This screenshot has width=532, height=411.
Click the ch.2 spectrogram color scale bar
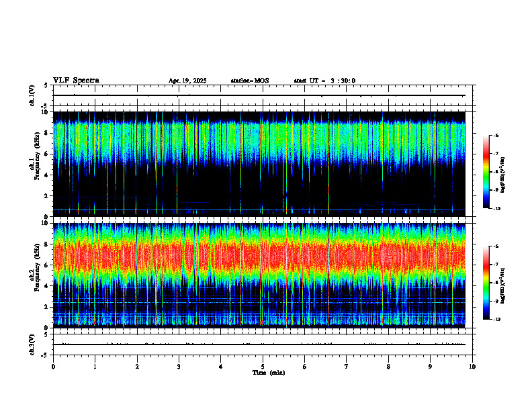(486, 283)
